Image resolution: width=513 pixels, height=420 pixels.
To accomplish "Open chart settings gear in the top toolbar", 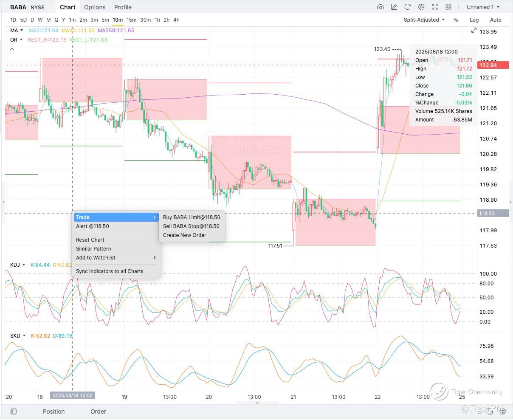I will coord(421,7).
